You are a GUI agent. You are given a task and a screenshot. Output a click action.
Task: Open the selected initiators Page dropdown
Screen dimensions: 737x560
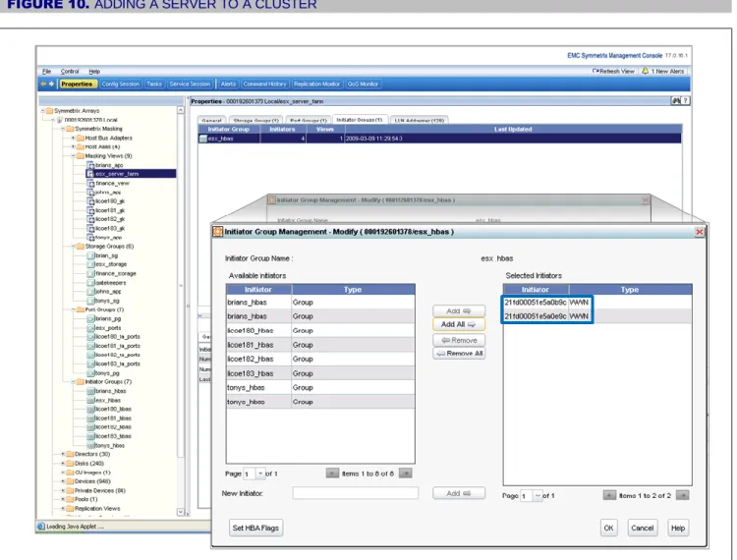click(x=538, y=495)
